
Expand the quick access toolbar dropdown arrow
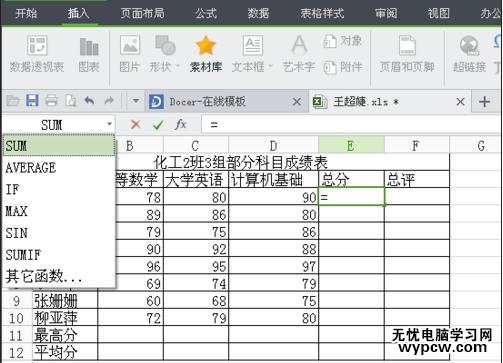point(136,100)
